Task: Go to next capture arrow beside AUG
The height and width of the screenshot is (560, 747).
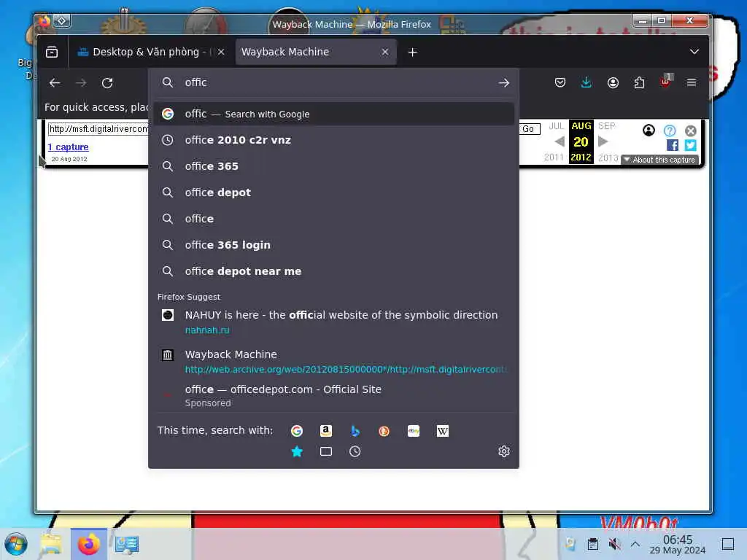Action: (603, 141)
